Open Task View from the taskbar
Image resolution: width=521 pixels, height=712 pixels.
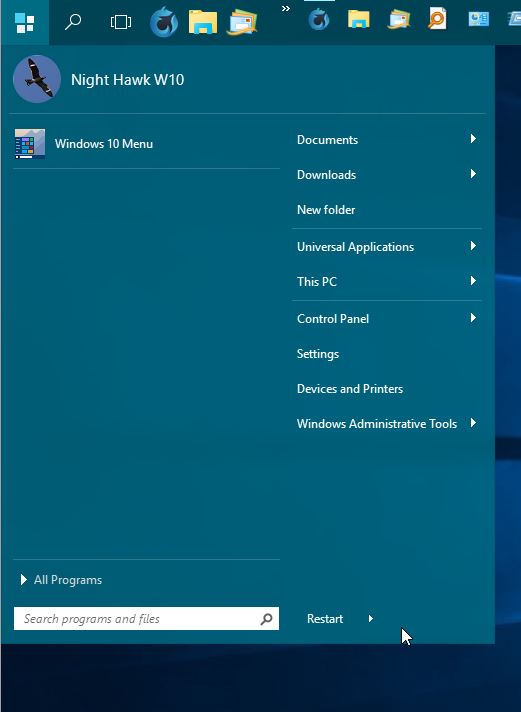click(x=120, y=21)
